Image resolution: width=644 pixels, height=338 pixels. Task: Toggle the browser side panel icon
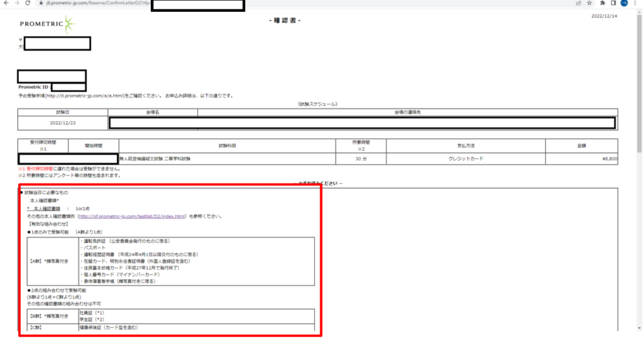click(x=613, y=3)
